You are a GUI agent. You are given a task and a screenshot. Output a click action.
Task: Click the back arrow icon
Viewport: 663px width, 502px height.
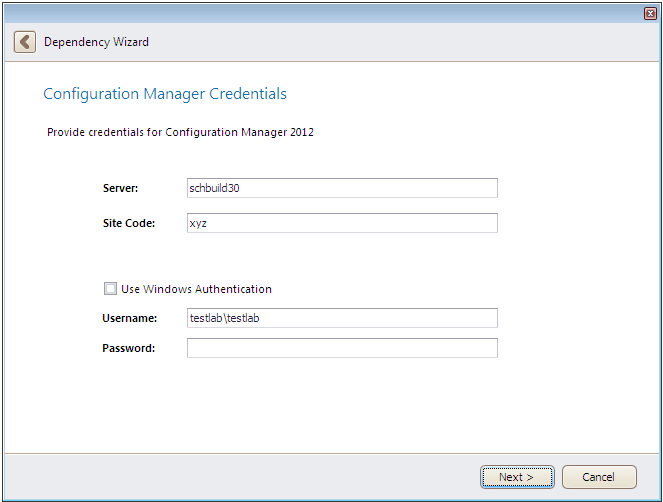click(x=24, y=42)
